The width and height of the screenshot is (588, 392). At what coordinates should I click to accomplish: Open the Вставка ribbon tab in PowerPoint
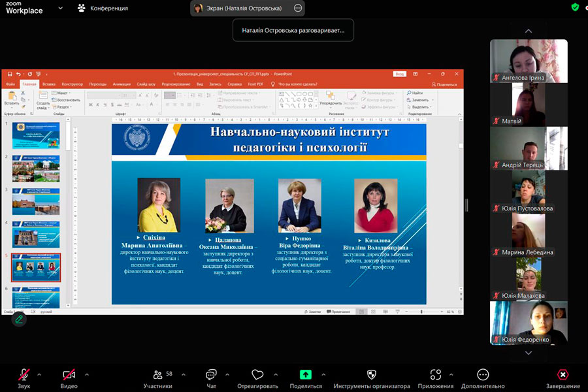coord(49,84)
